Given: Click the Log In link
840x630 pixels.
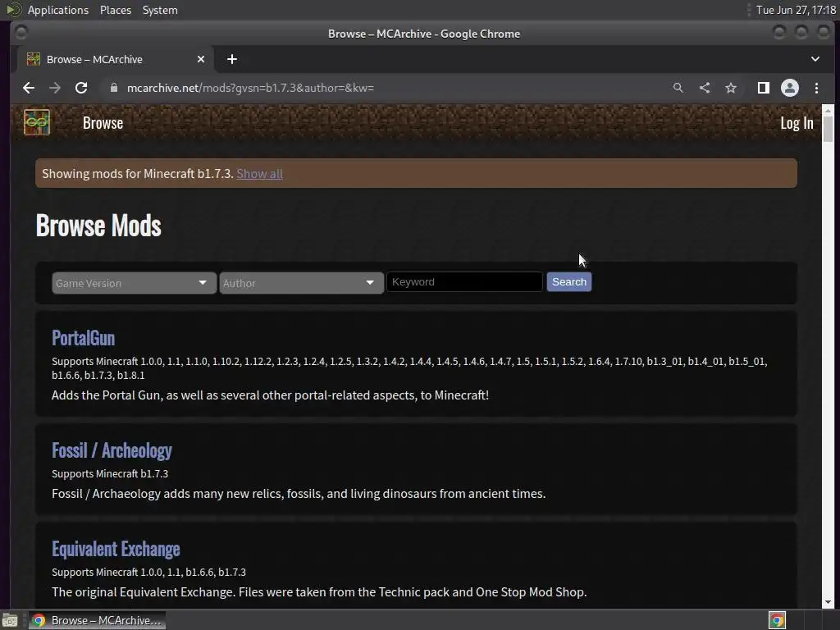Looking at the screenshot, I should click(797, 123).
